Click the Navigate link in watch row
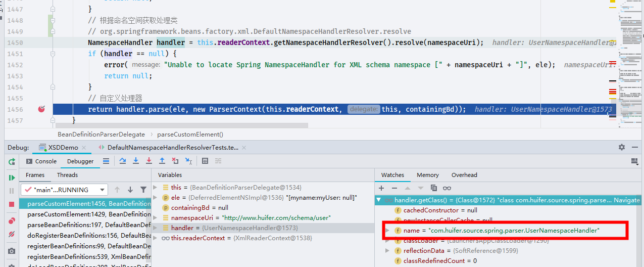Screen dimensions: 644x267 (627, 200)
